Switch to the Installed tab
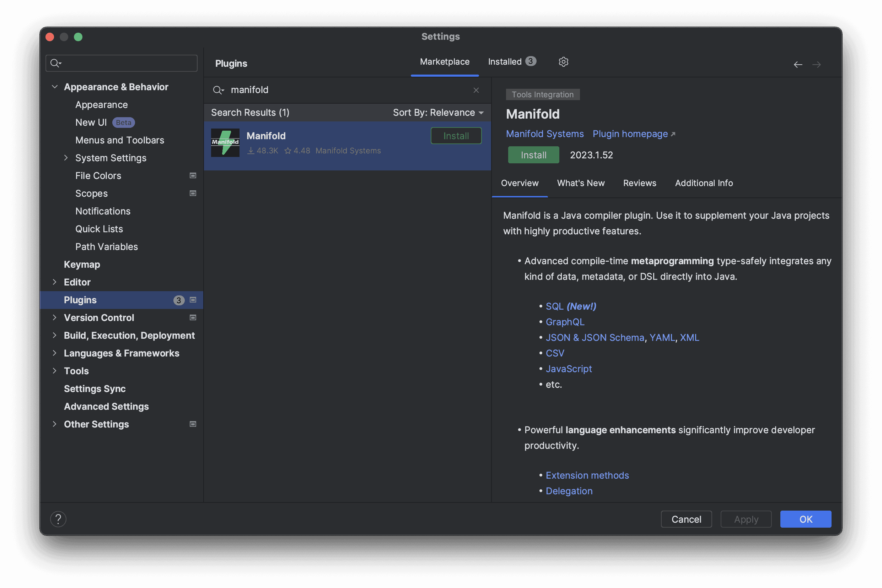 [x=512, y=61]
